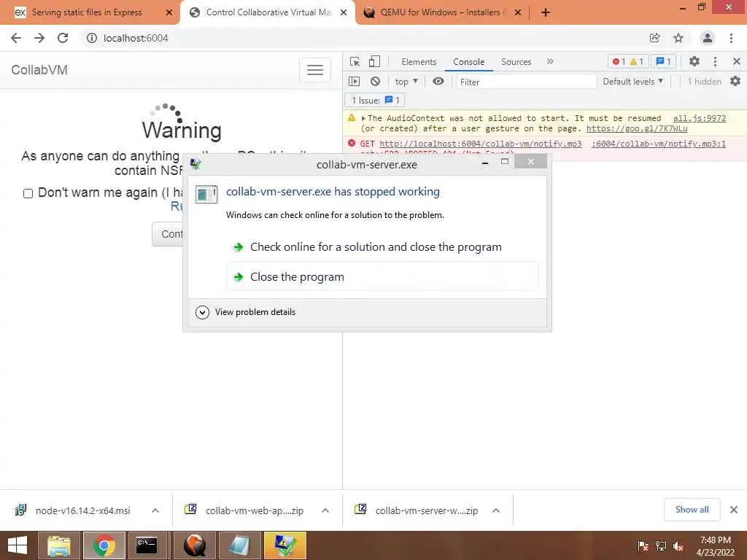This screenshot has height=560, width=747.
Task: Open a new browser tab
Action: pos(546,12)
